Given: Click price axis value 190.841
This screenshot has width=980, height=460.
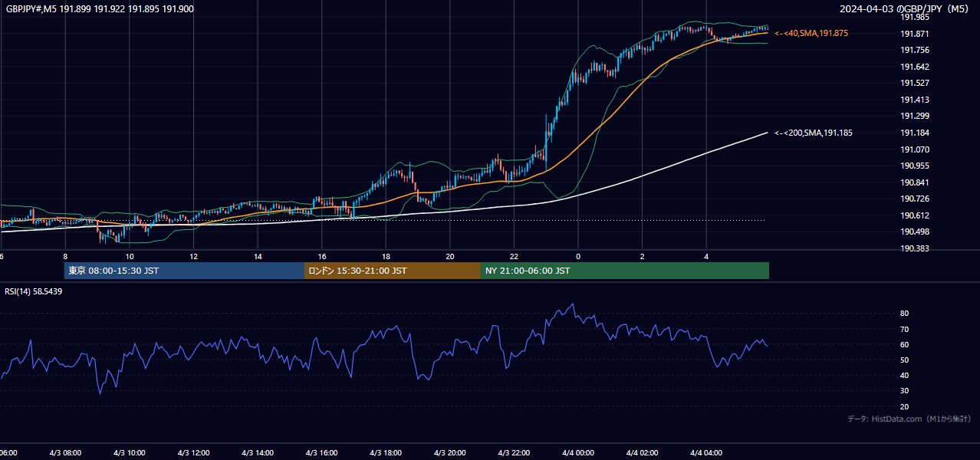Looking at the screenshot, I should 914,182.
